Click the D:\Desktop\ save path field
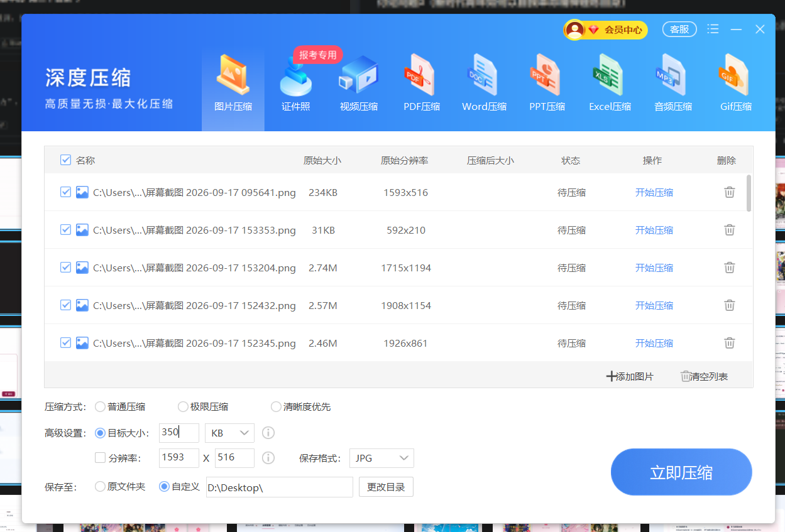785x532 pixels. click(x=280, y=487)
